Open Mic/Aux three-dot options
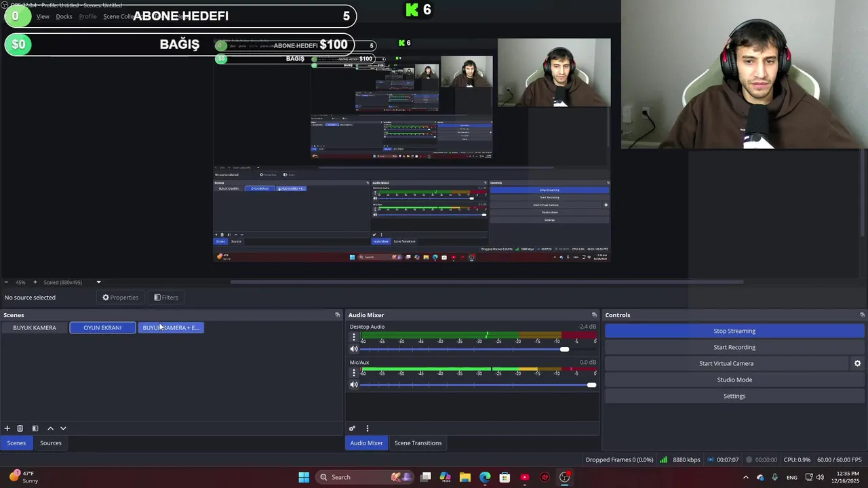This screenshot has width=868, height=488. 353,373
